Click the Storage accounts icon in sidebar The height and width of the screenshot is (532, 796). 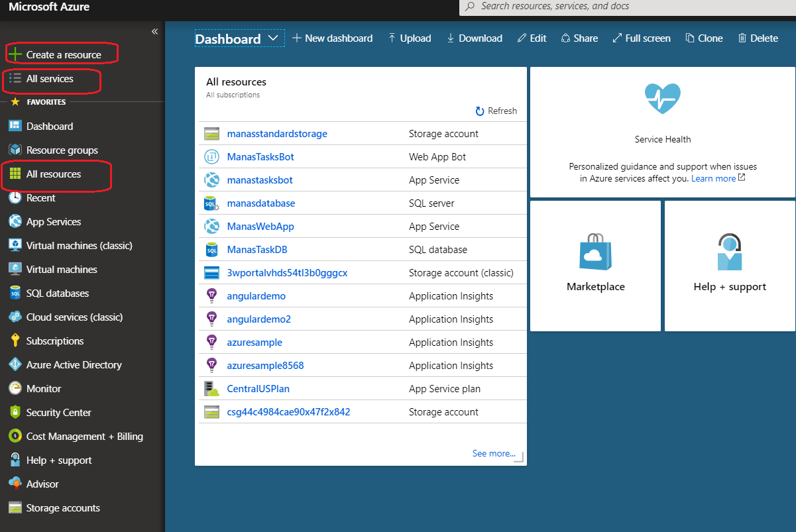pos(15,507)
